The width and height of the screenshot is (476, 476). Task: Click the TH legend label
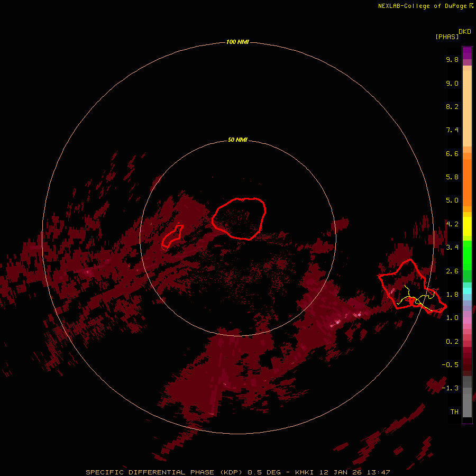tap(454, 412)
